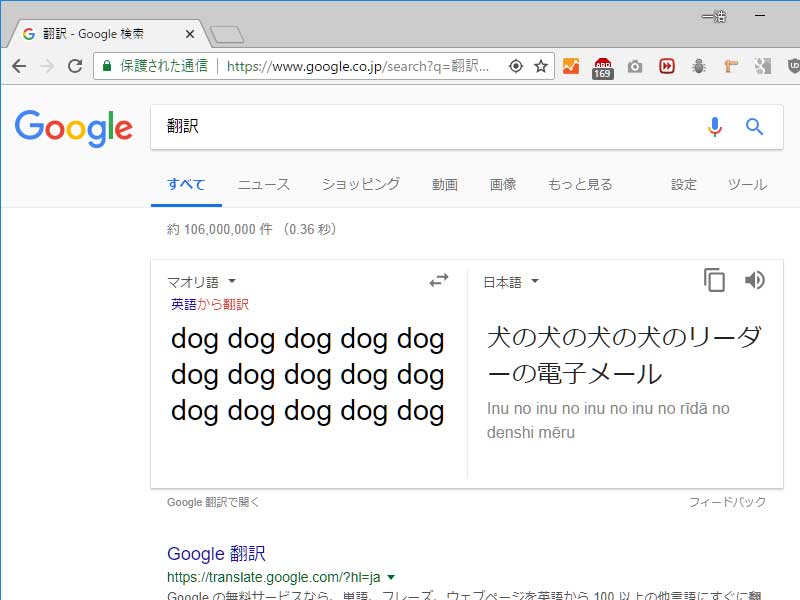The image size is (800, 600).
Task: Copy the translation with the copy icon
Action: pyautogui.click(x=714, y=280)
